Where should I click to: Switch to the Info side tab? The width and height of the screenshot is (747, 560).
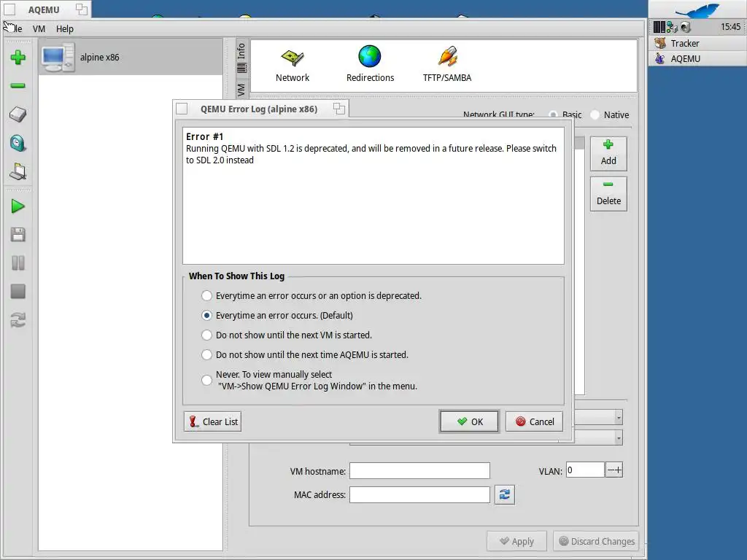(x=242, y=58)
